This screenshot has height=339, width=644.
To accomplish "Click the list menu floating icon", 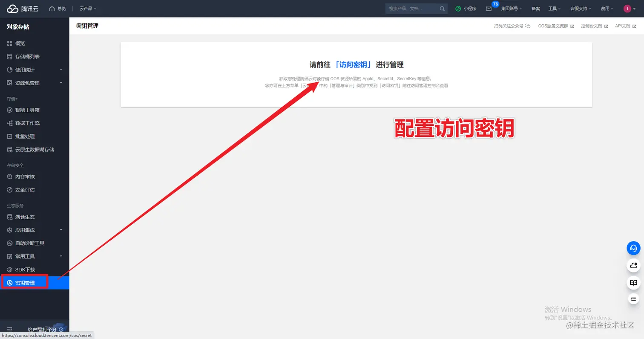I will tap(633, 299).
